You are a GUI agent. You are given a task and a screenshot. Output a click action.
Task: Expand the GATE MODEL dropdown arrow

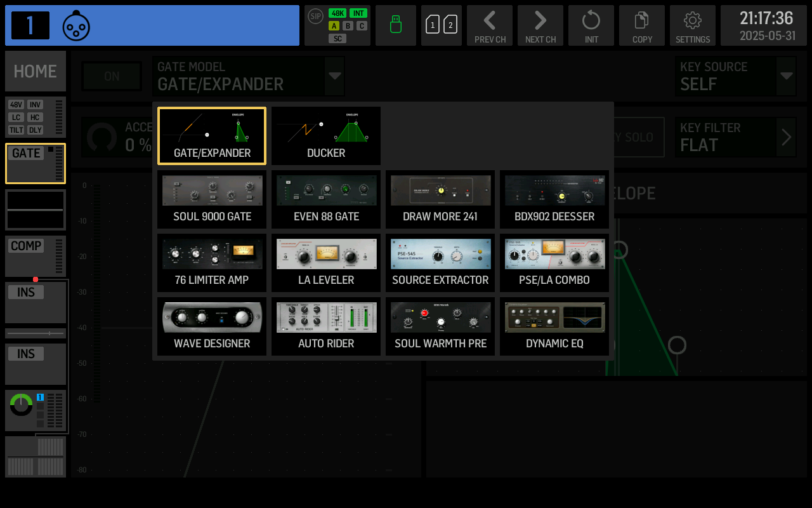click(334, 76)
